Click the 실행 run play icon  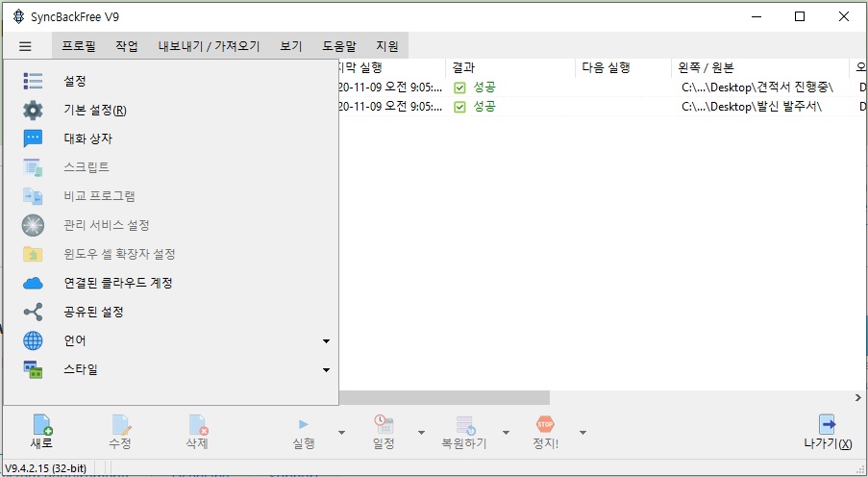click(x=304, y=425)
